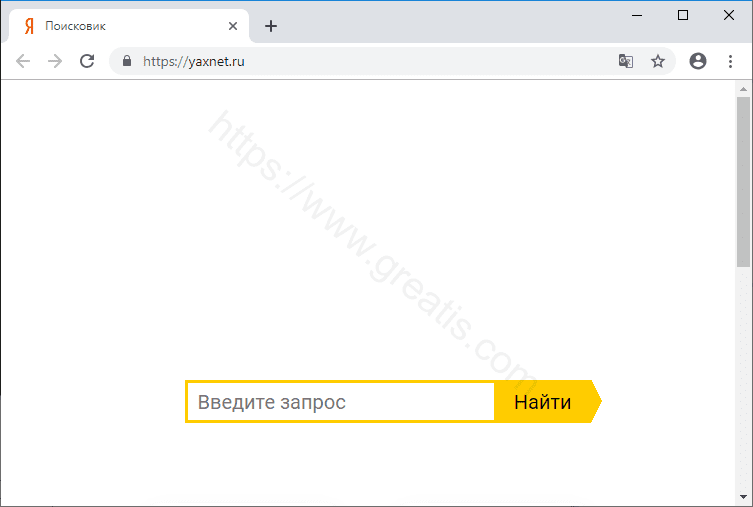Click the scrollbar up arrow

point(743,89)
